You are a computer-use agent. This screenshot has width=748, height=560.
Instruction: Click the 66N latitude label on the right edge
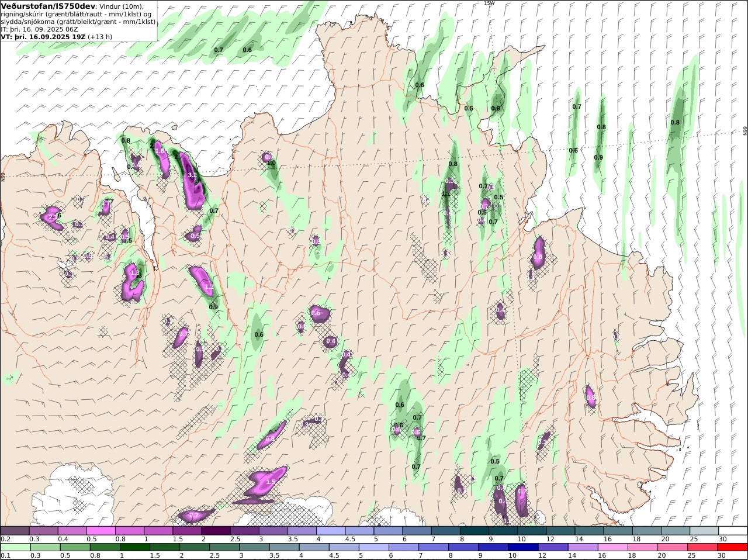(745, 131)
